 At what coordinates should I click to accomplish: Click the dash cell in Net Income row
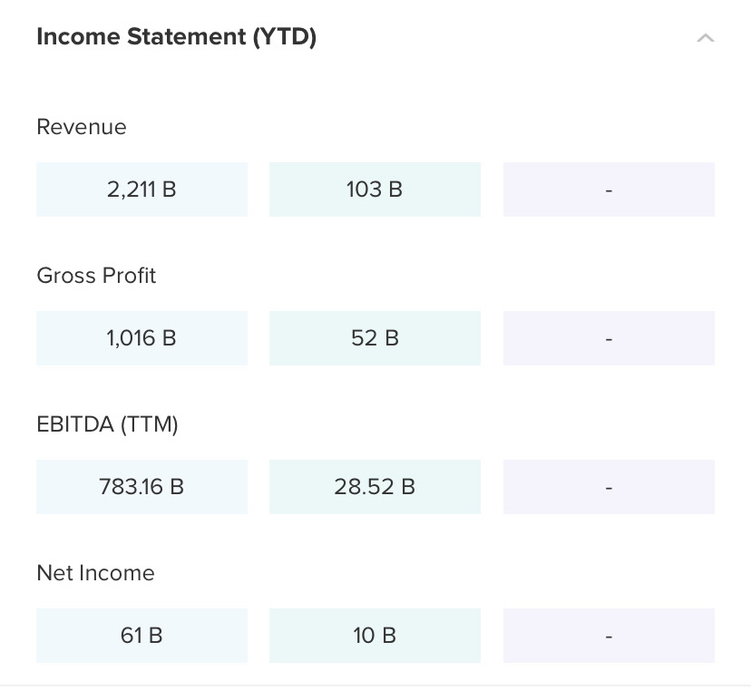609,636
